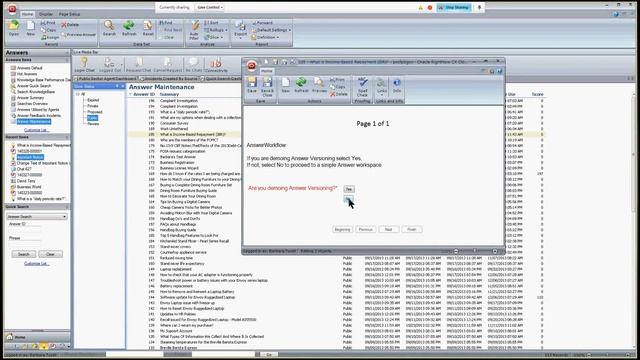Open the Public Sector Agent Dashboard tab
Viewport: 640px width, 360px height.
coord(107,78)
